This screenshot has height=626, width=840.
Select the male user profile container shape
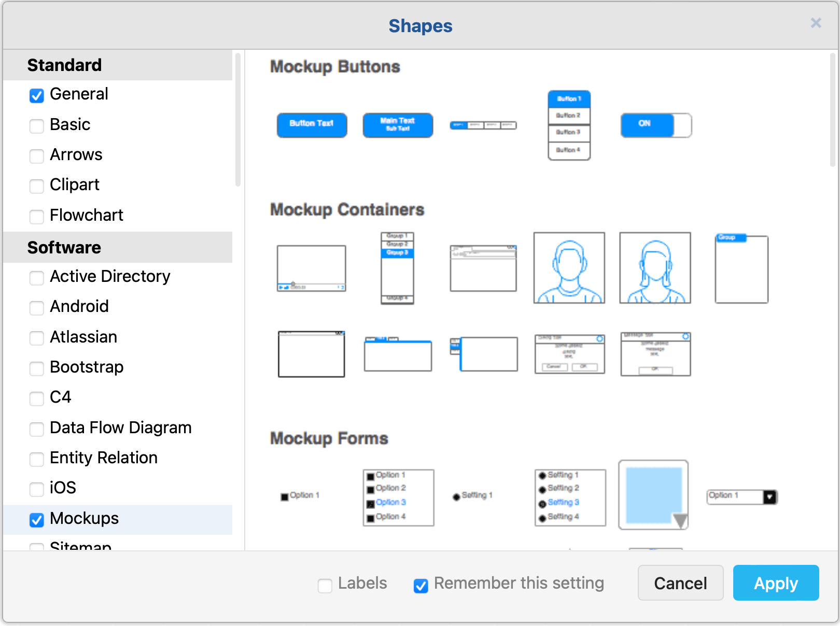(x=569, y=268)
